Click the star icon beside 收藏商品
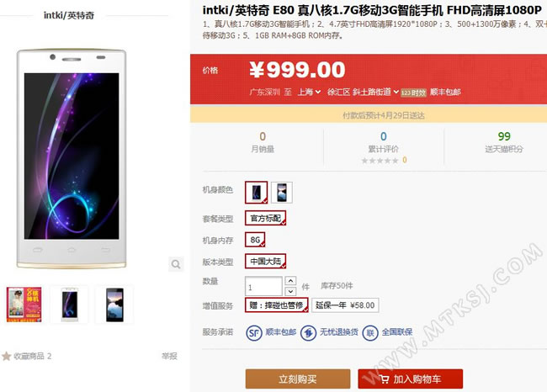The height and width of the screenshot is (392, 547). click(6, 356)
